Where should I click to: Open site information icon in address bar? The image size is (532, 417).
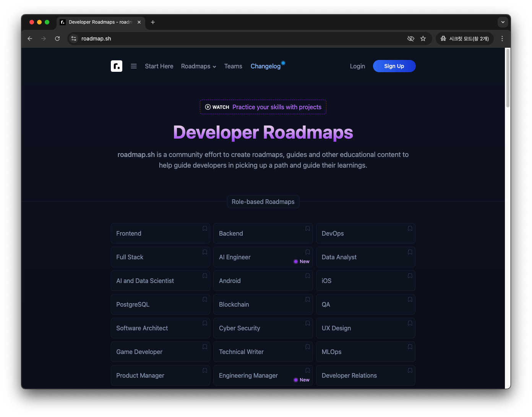(x=74, y=39)
